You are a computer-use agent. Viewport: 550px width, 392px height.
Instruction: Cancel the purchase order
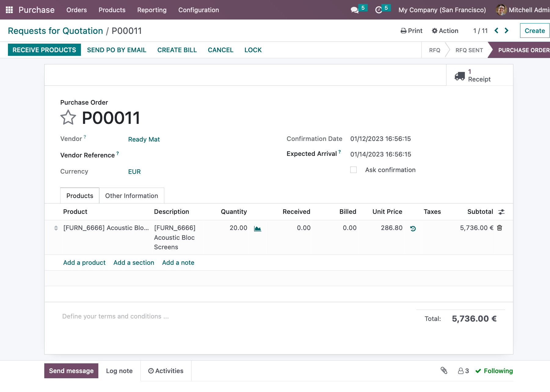(220, 50)
